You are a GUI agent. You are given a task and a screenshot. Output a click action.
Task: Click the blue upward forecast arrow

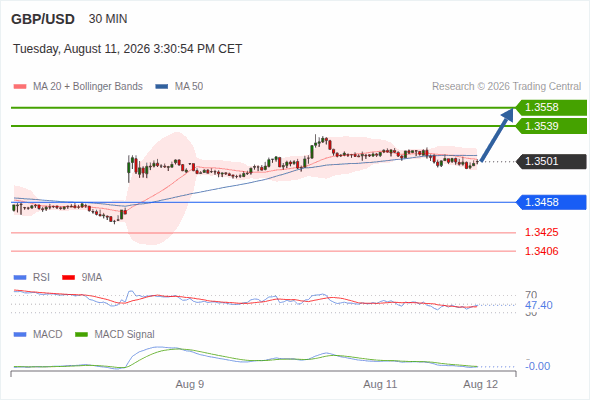click(497, 135)
